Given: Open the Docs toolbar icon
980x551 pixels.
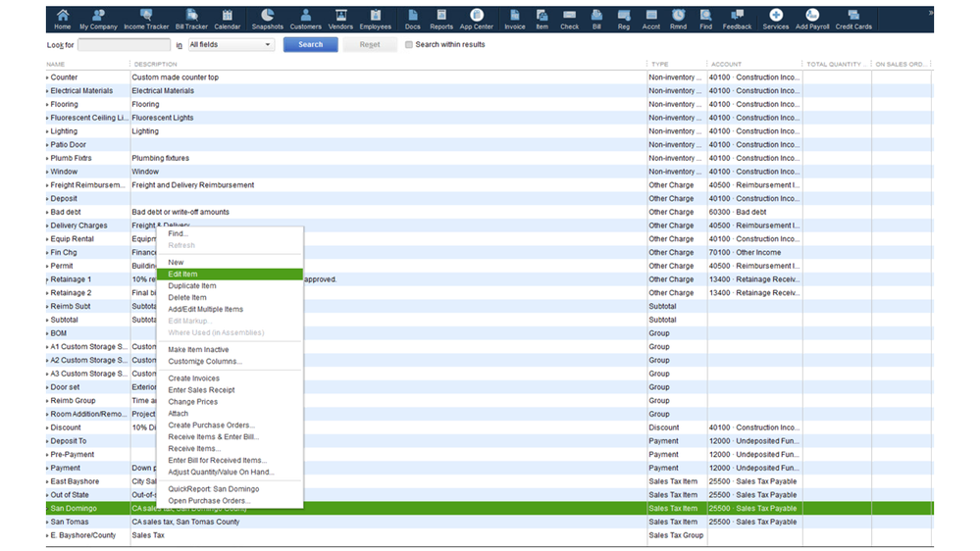Looking at the screenshot, I should (412, 20).
